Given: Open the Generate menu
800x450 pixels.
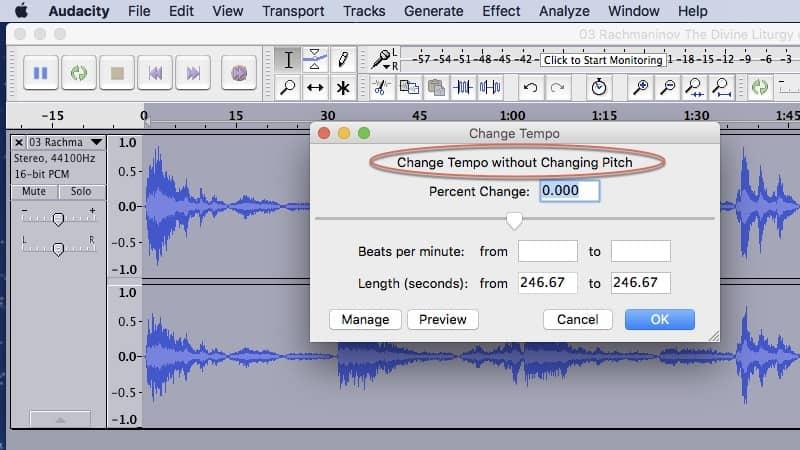Looking at the screenshot, I should coord(434,11).
